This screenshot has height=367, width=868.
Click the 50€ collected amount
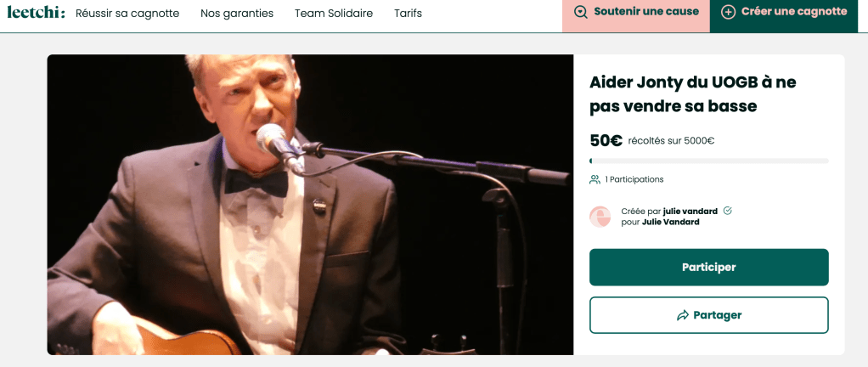606,140
